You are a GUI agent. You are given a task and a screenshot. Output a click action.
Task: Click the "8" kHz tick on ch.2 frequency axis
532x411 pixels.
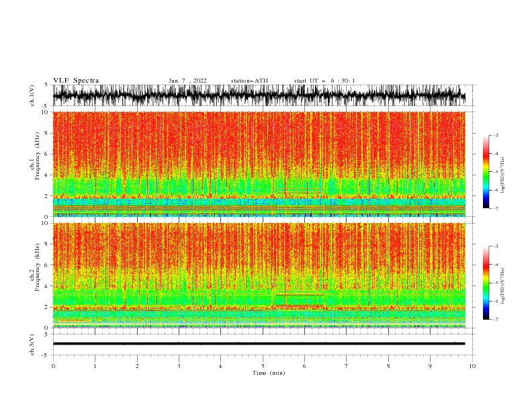(47, 244)
